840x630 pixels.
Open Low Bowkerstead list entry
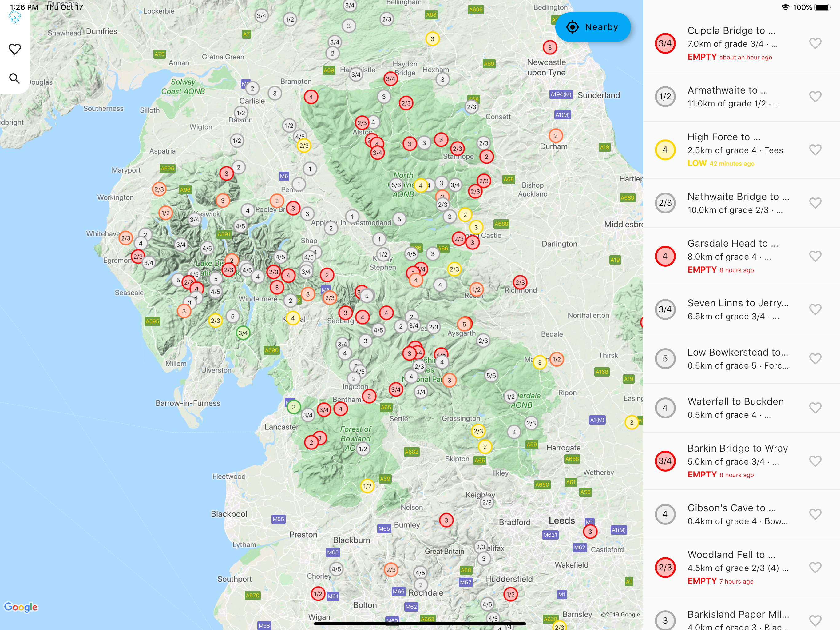[x=741, y=358]
